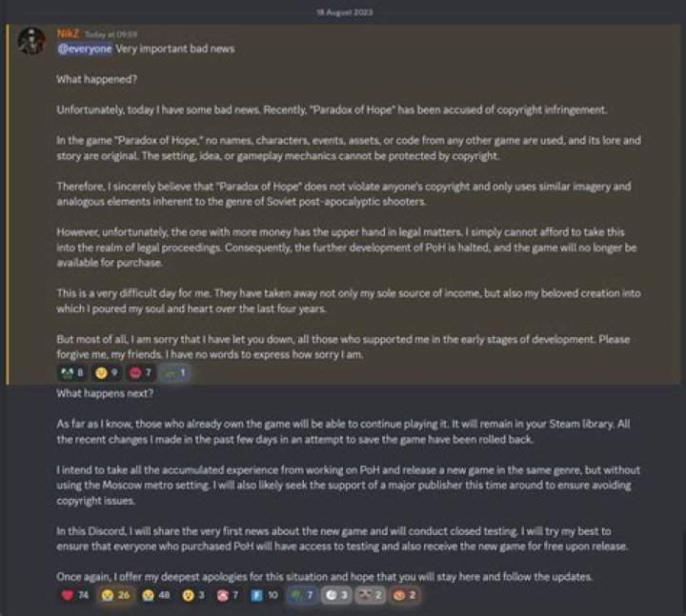This screenshot has width=686, height=616.
Task: Click the red face reaction showing 7 under first message
Action: pyautogui.click(x=140, y=373)
